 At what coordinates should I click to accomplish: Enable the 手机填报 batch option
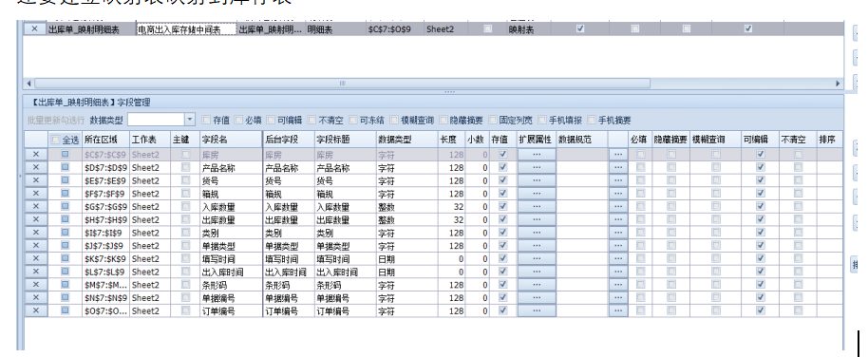point(542,120)
